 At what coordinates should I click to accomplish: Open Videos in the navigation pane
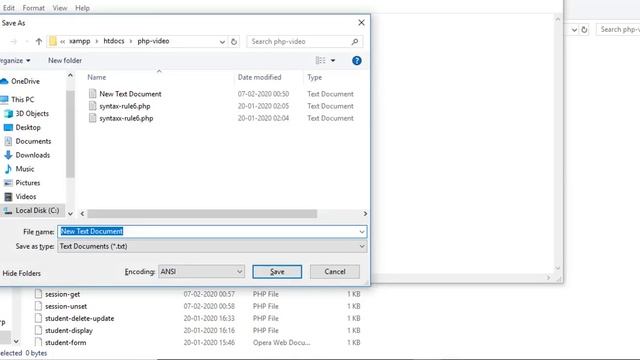pos(26,197)
